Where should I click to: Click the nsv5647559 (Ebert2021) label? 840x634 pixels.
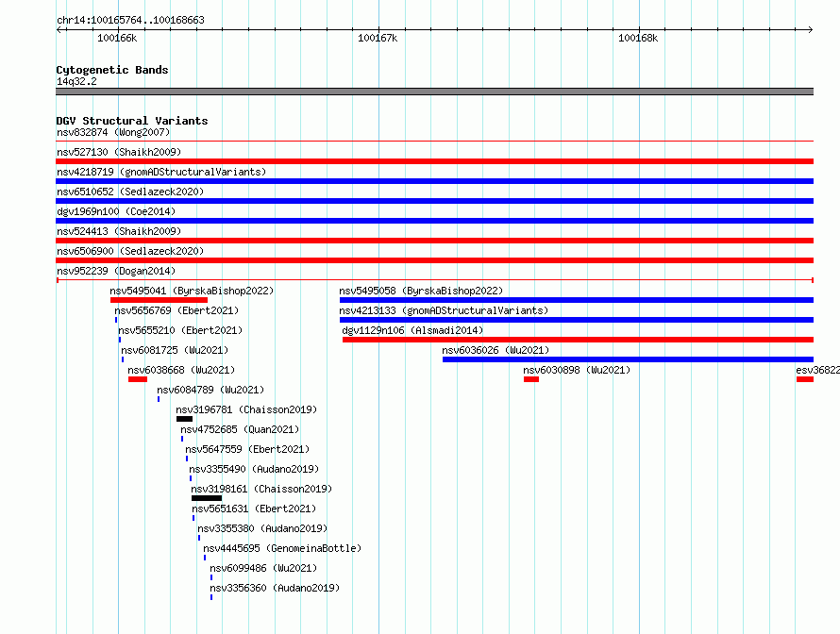(247, 449)
